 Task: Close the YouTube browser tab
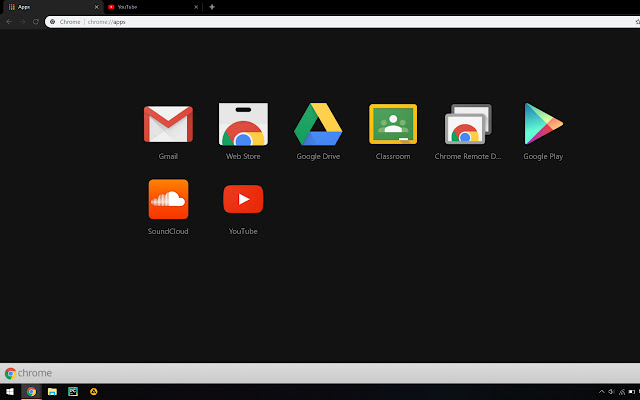coord(196,7)
